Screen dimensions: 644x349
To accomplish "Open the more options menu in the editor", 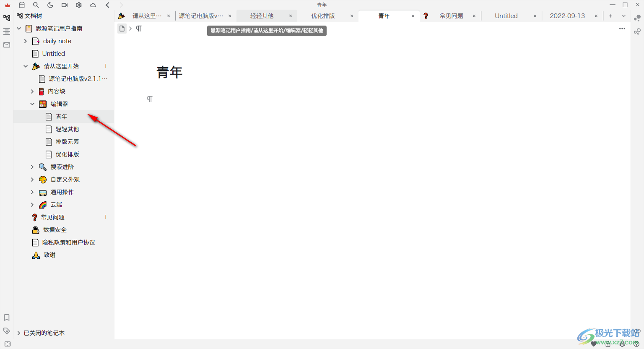I will [x=622, y=29].
